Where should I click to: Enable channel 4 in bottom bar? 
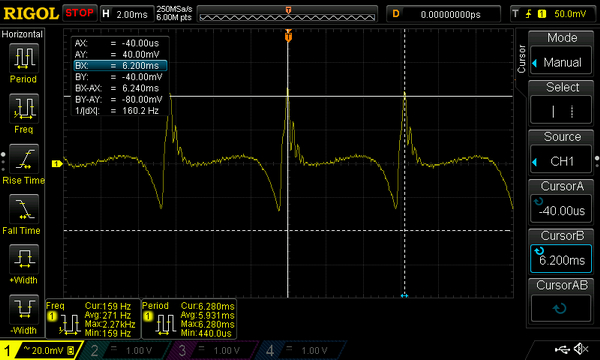point(300,350)
